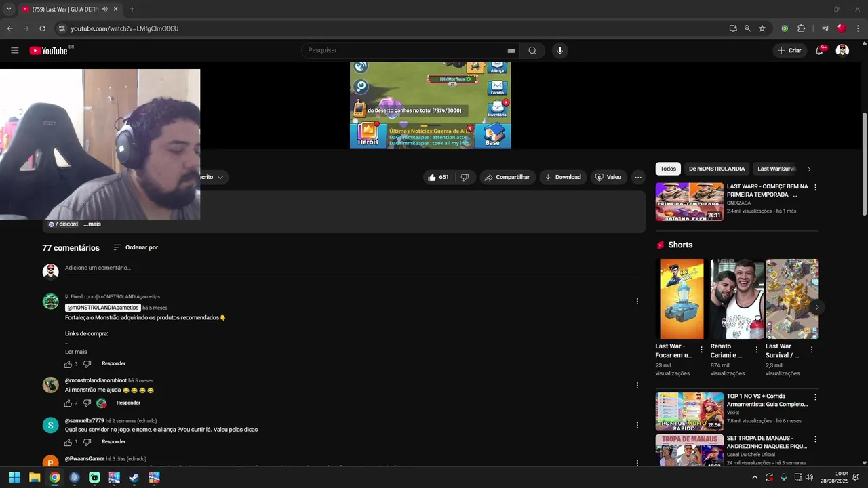Select the De mONSTROLANDIA chip
The width and height of the screenshot is (868, 488).
click(717, 169)
